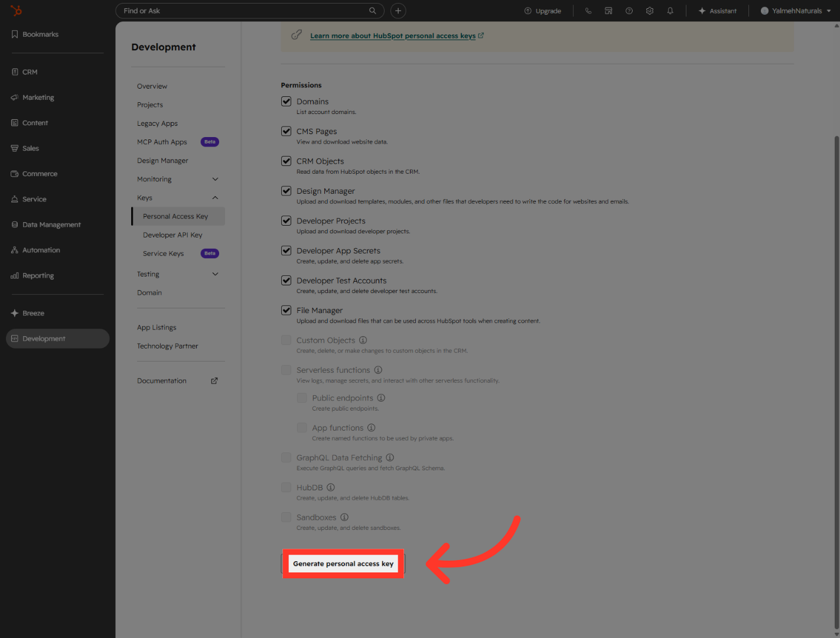Open the notifications bell icon
This screenshot has height=638, width=840.
[x=670, y=11]
